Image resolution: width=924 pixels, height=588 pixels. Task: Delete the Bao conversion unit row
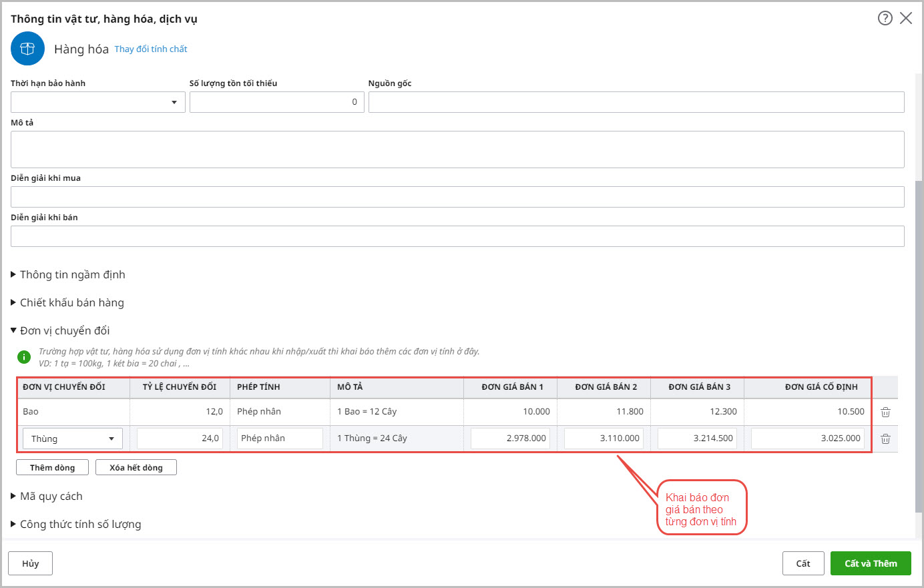tap(885, 412)
